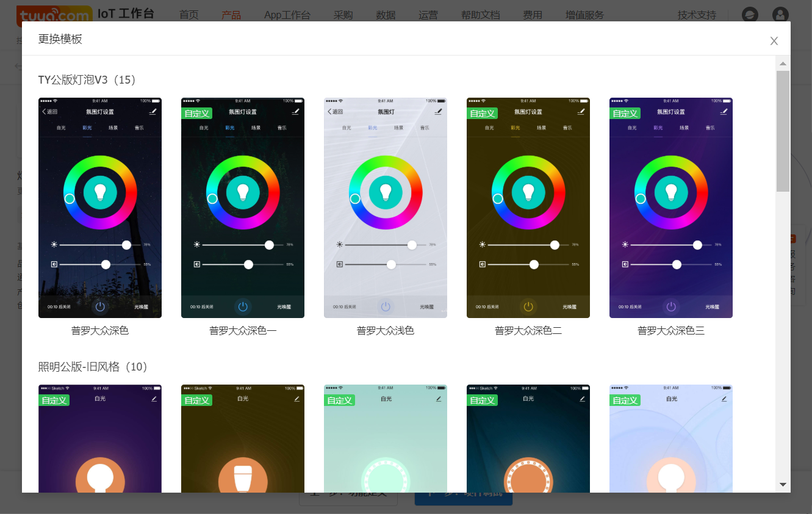
Task: Go to the 首页 navigation item
Action: (x=189, y=15)
